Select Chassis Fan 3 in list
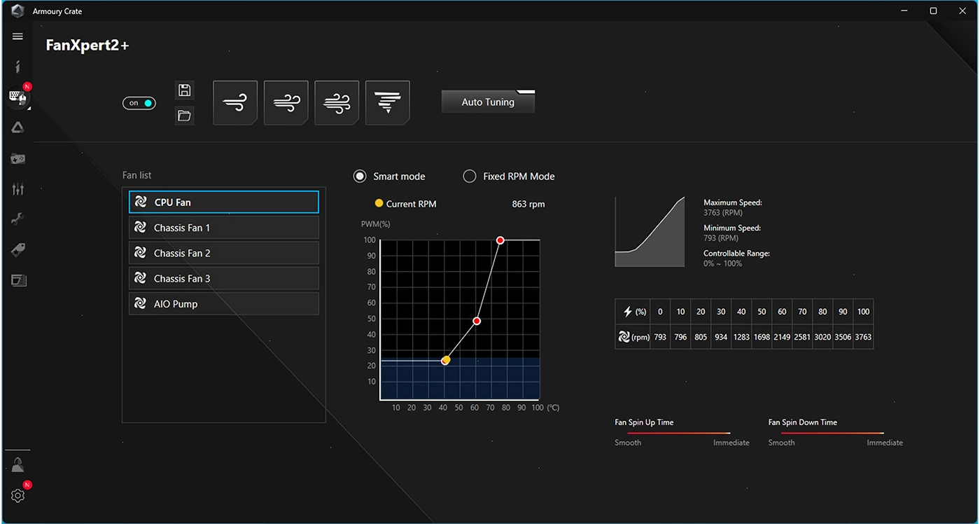 point(224,278)
